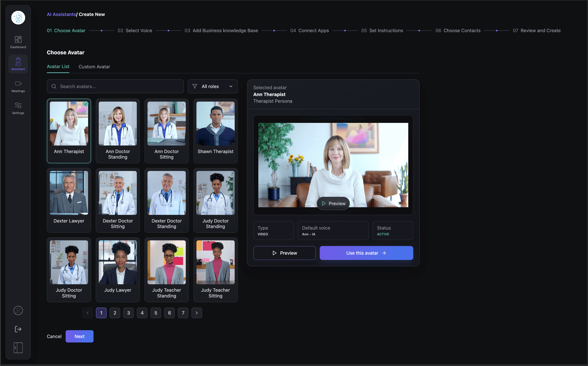The height and width of the screenshot is (366, 588).
Task: Click the funnel filter icon
Action: 195,87
